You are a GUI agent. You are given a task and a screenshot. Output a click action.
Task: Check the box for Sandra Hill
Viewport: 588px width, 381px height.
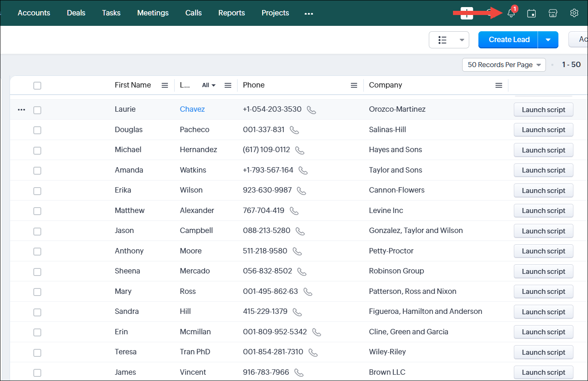(x=38, y=312)
